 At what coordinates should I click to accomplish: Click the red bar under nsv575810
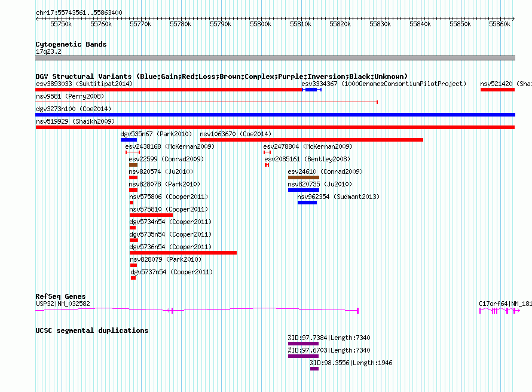click(x=151, y=215)
